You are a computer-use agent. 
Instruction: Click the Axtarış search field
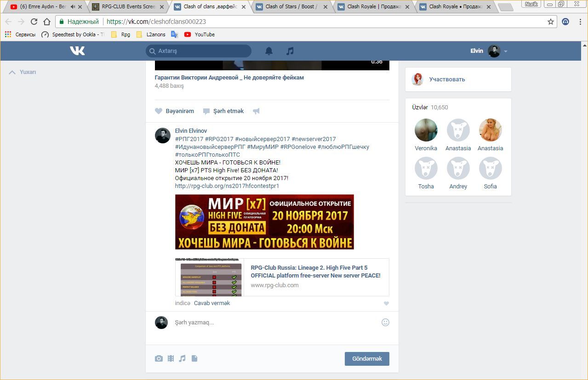199,51
